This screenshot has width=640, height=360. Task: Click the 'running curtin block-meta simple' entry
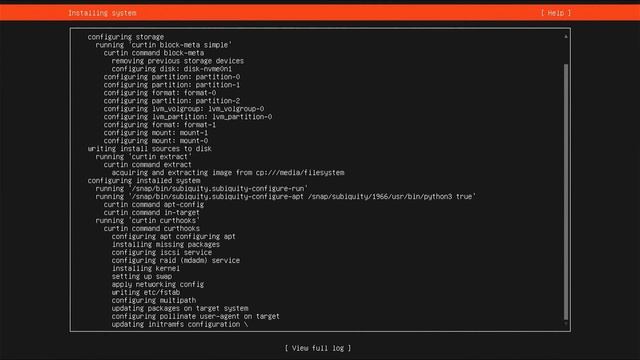pyautogui.click(x=164, y=45)
